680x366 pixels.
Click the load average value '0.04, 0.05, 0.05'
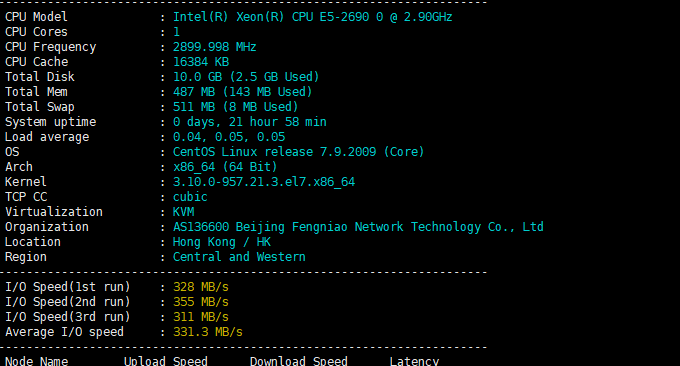[x=229, y=137]
